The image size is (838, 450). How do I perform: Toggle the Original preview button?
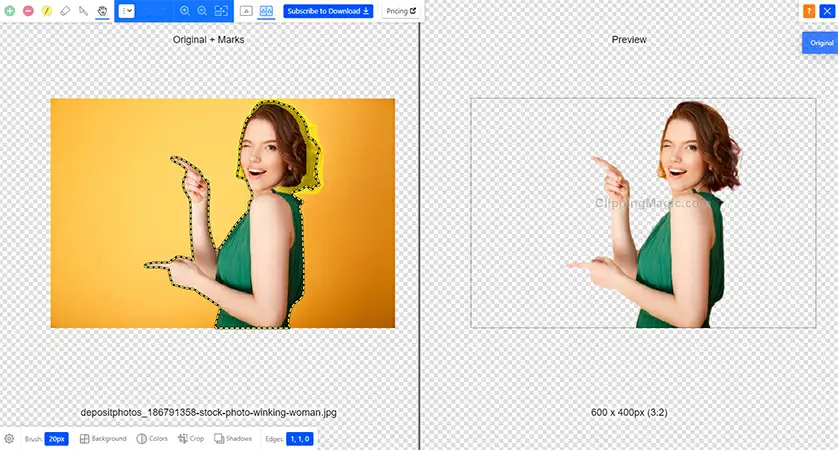821,43
